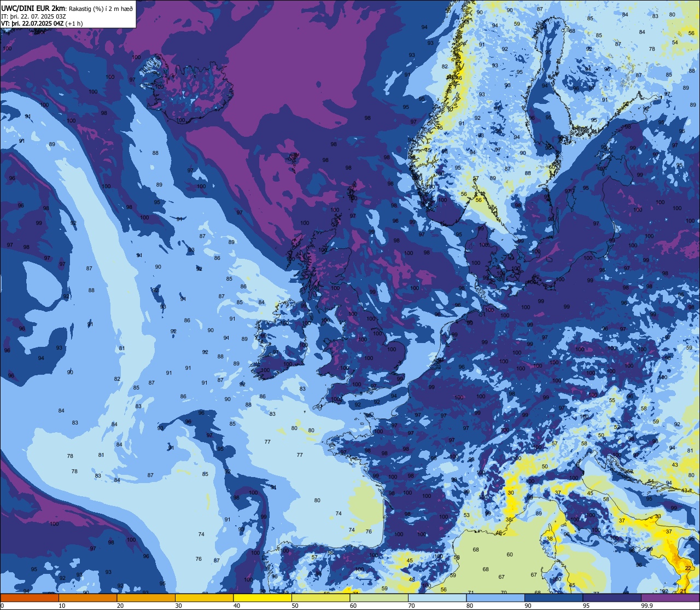Click the 90–95 legend color band
Viewport: 700px width, 610px height.
click(x=553, y=598)
